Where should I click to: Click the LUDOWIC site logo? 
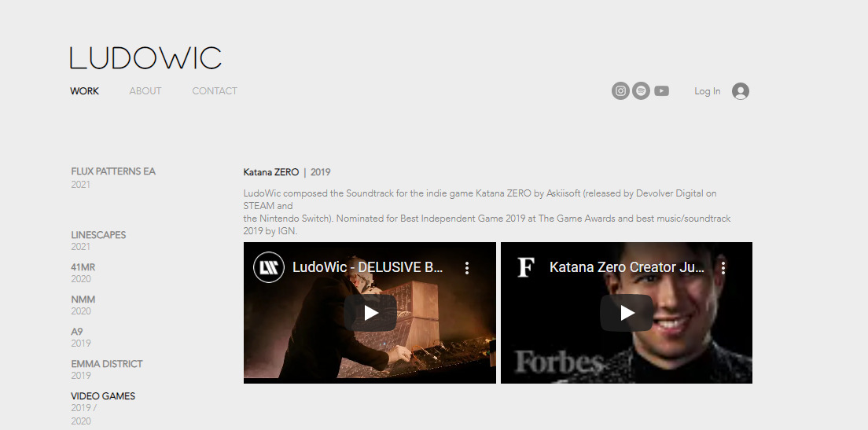145,58
